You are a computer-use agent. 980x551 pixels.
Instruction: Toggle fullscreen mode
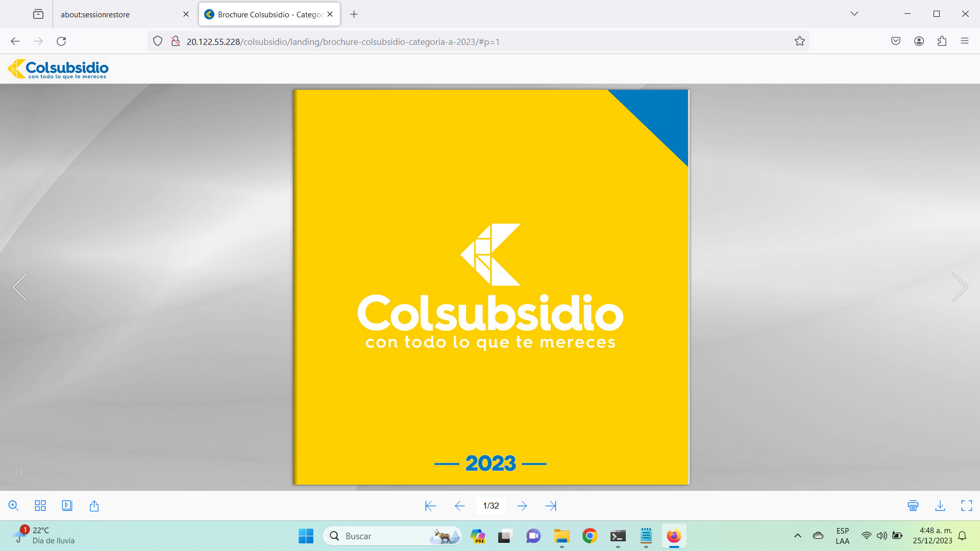point(966,506)
